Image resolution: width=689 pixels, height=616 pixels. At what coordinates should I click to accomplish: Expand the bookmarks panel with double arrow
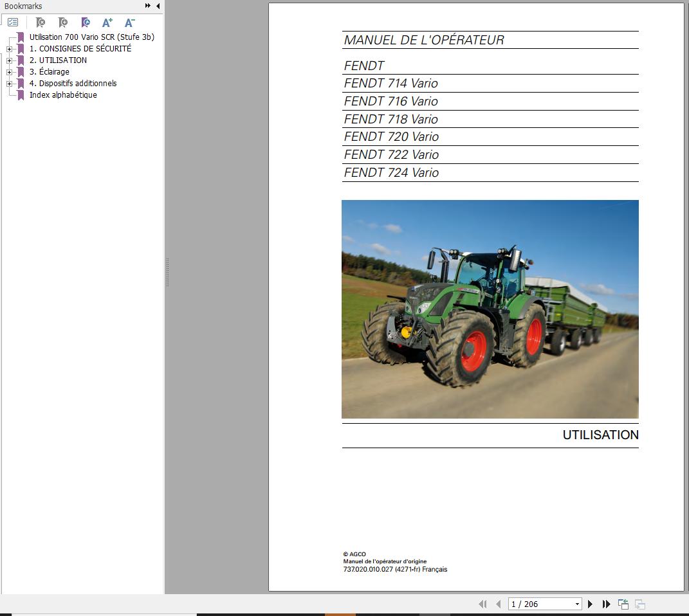click(148, 6)
